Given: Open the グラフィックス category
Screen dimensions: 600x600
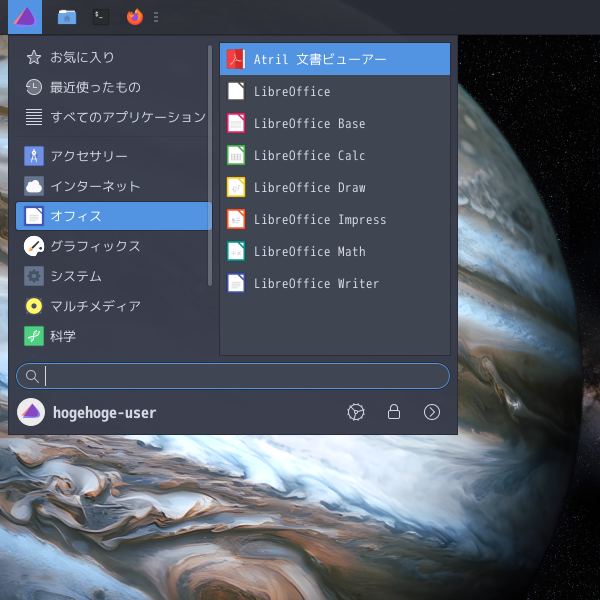Looking at the screenshot, I should coord(114,246).
